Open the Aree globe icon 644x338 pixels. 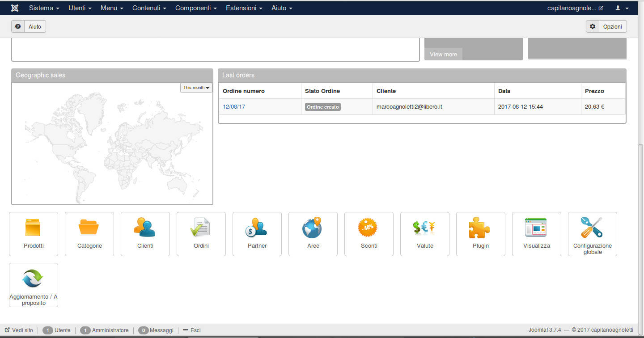(313, 228)
